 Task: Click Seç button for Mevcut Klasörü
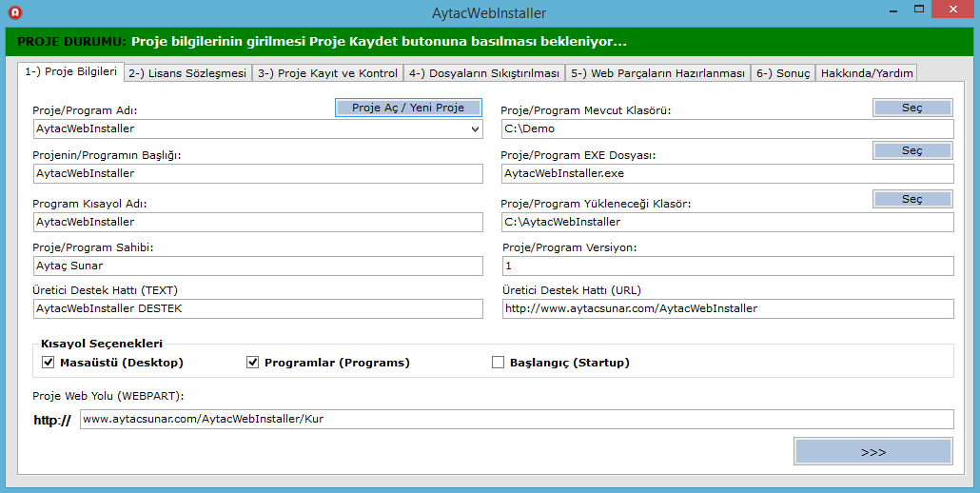[912, 108]
